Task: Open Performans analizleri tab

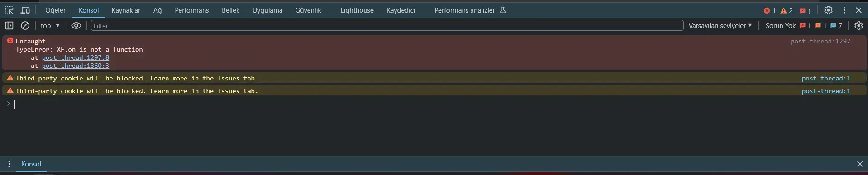Action: click(x=470, y=10)
